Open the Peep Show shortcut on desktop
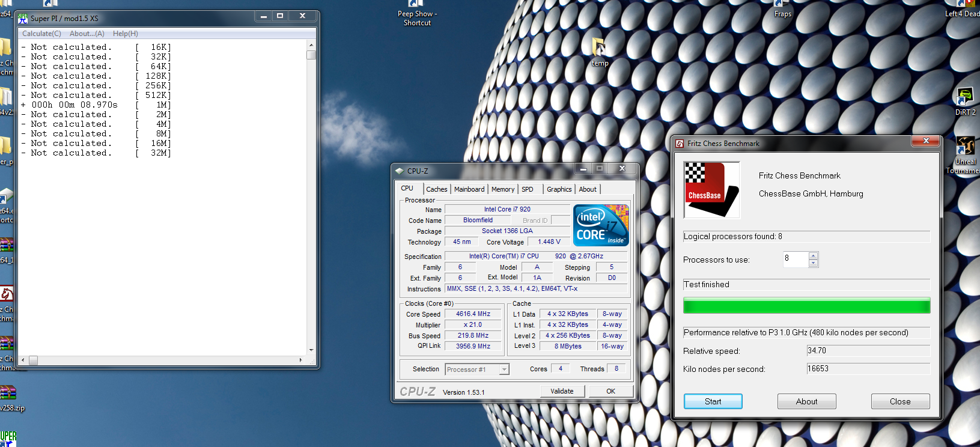The height and width of the screenshot is (447, 980). point(417,13)
